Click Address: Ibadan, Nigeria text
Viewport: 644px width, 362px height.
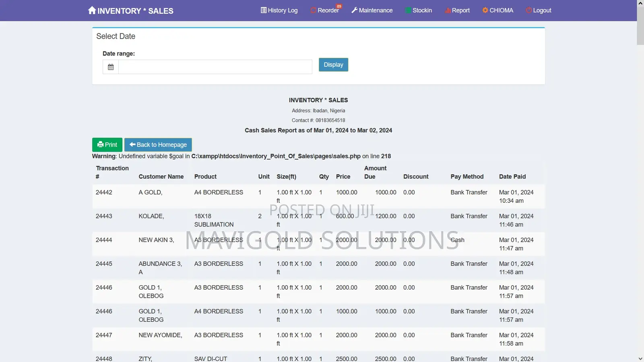tap(318, 111)
